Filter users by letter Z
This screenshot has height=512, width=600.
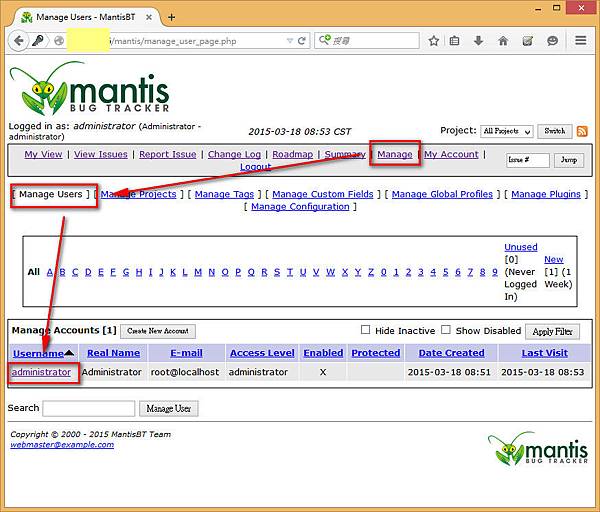(371, 272)
